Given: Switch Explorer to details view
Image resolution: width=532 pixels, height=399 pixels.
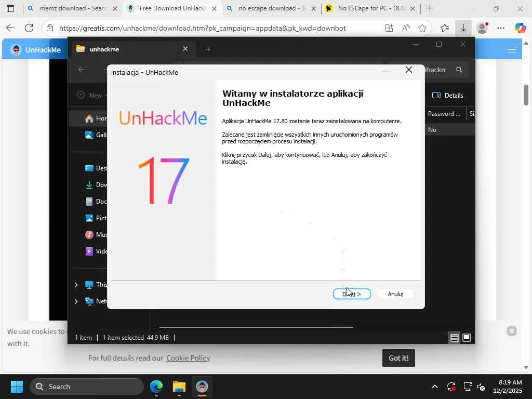Looking at the screenshot, I should (454, 338).
